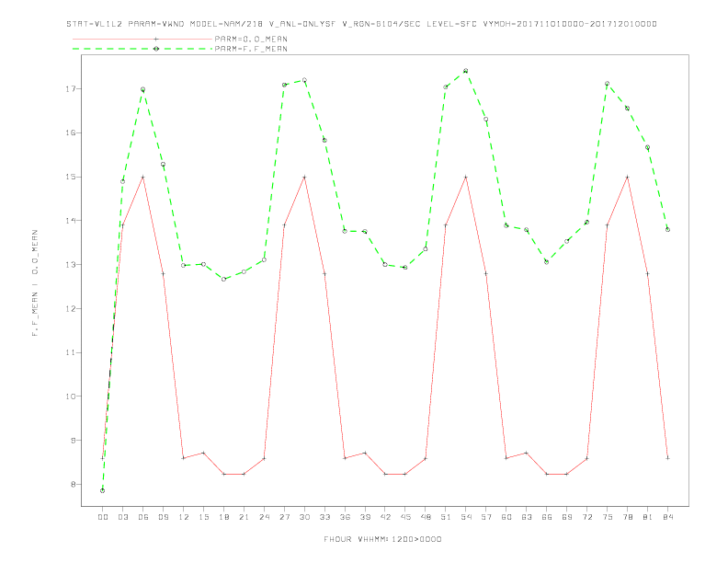This screenshot has height=563, width=728.
Task: Click the PARM=O.O_MEAN legend label
Action: click(x=251, y=39)
